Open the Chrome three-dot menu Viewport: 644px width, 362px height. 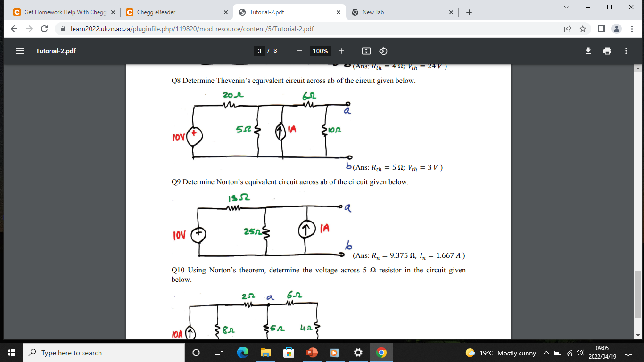[632, 29]
